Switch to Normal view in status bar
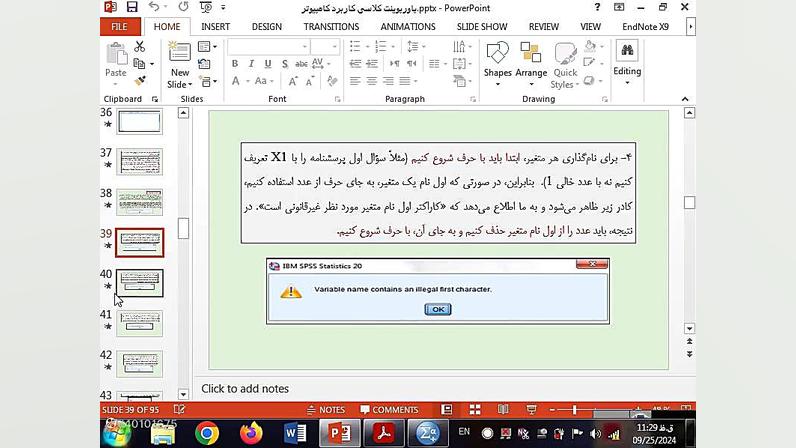This screenshot has width=796, height=448. click(x=447, y=409)
